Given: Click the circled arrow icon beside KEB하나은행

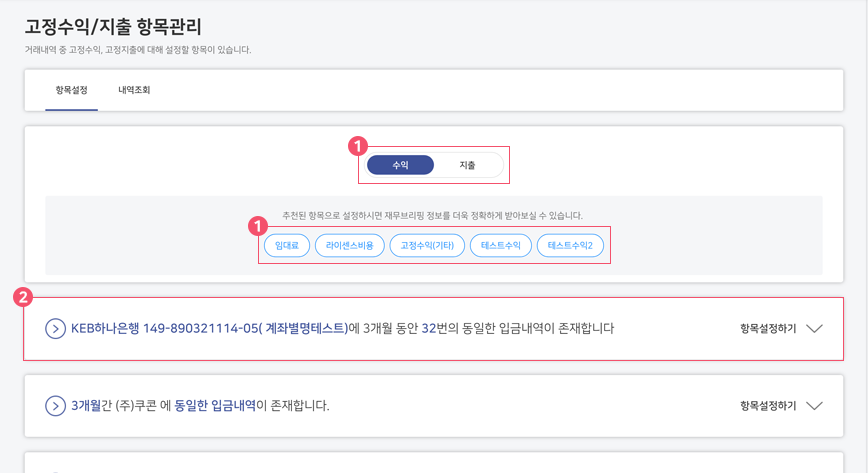Looking at the screenshot, I should 55,328.
